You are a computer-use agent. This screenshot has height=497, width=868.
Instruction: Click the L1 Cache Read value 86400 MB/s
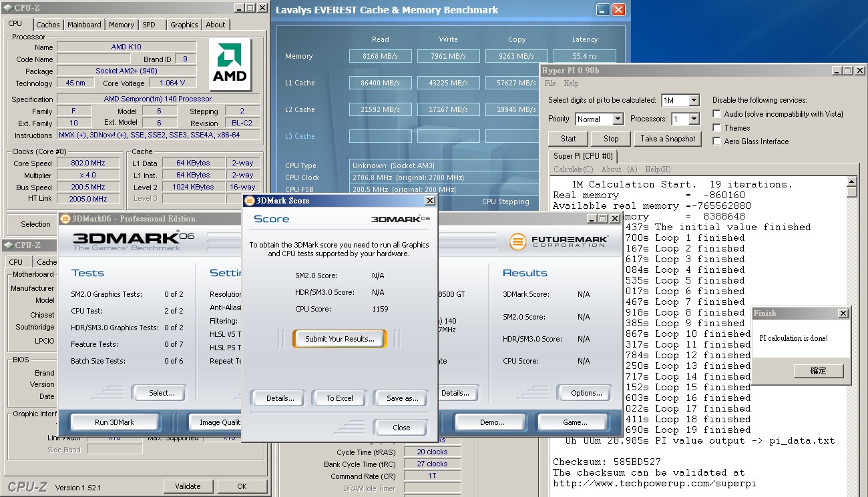(380, 83)
